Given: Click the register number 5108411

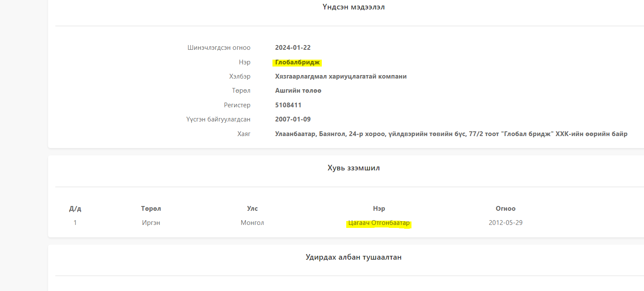Looking at the screenshot, I should [288, 105].
